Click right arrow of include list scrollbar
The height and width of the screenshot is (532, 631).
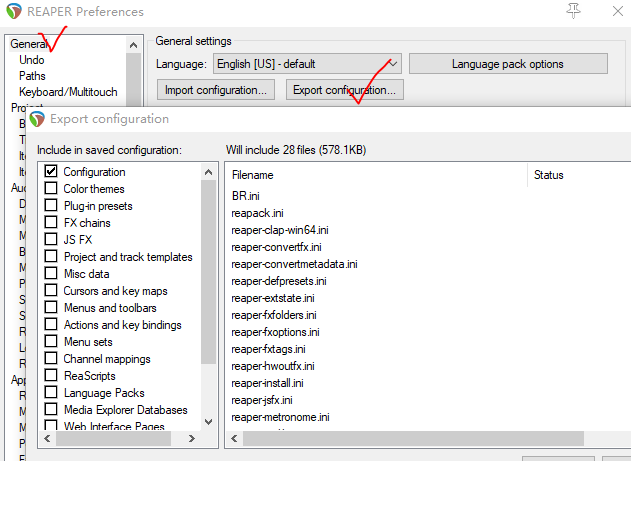click(x=192, y=438)
